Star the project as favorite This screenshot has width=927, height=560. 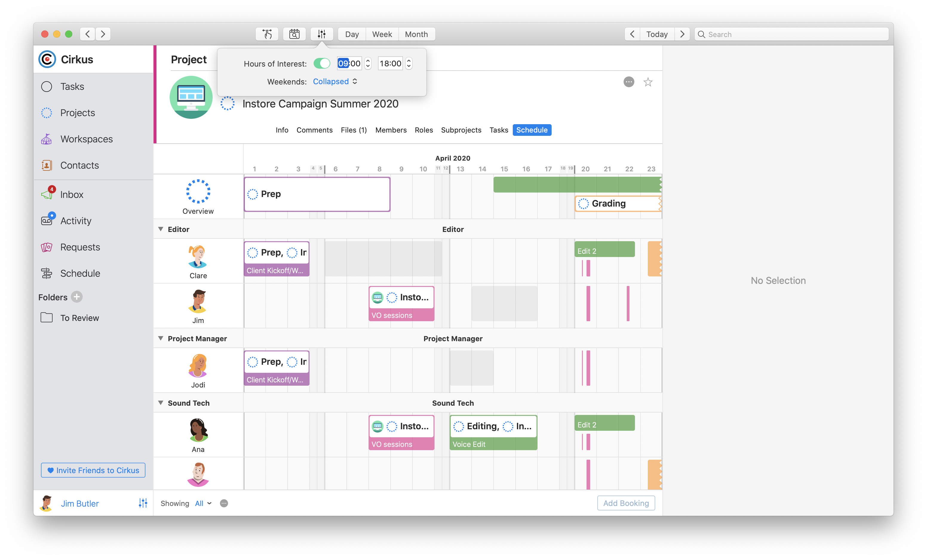(x=648, y=82)
